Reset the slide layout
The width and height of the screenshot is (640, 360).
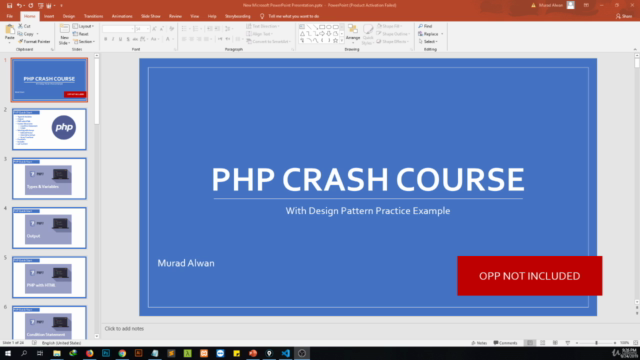(81, 34)
